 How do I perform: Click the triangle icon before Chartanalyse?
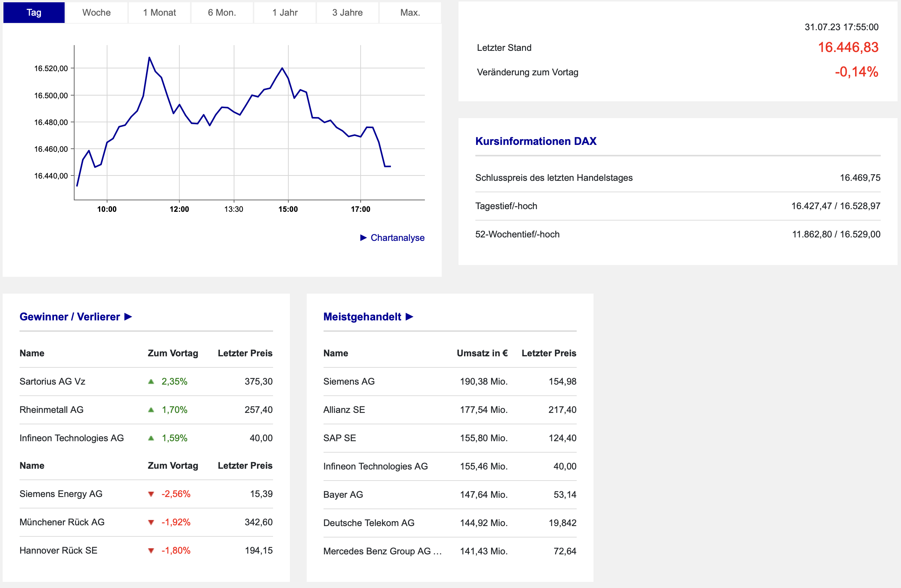coord(363,238)
